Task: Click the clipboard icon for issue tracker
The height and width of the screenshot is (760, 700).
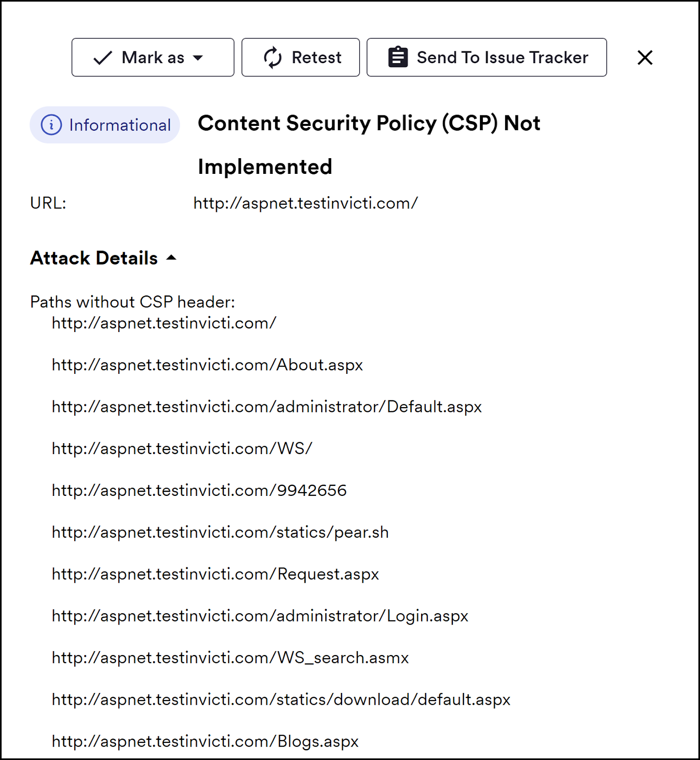Action: [398, 57]
